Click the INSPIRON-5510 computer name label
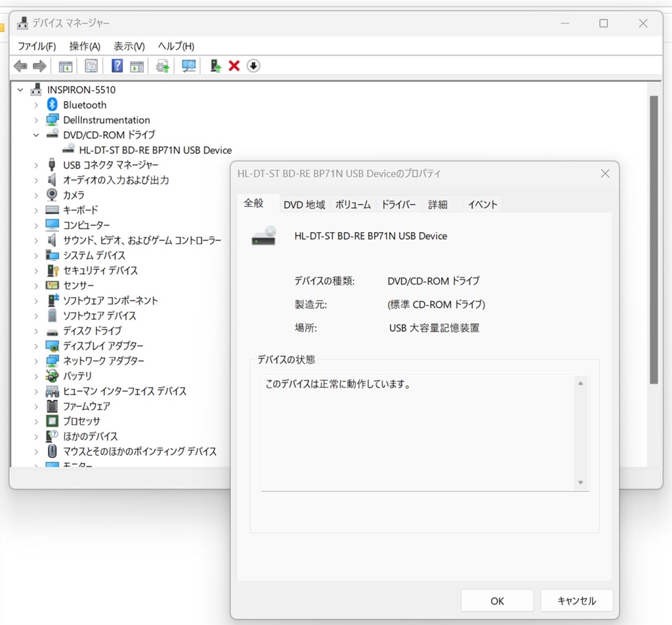Viewport: 672px width, 625px height. click(x=81, y=90)
